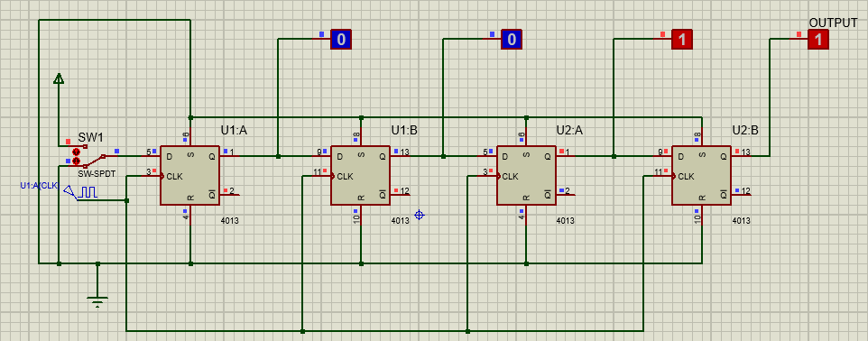
Task: Select the U2:B reference label
Action: [x=745, y=130]
